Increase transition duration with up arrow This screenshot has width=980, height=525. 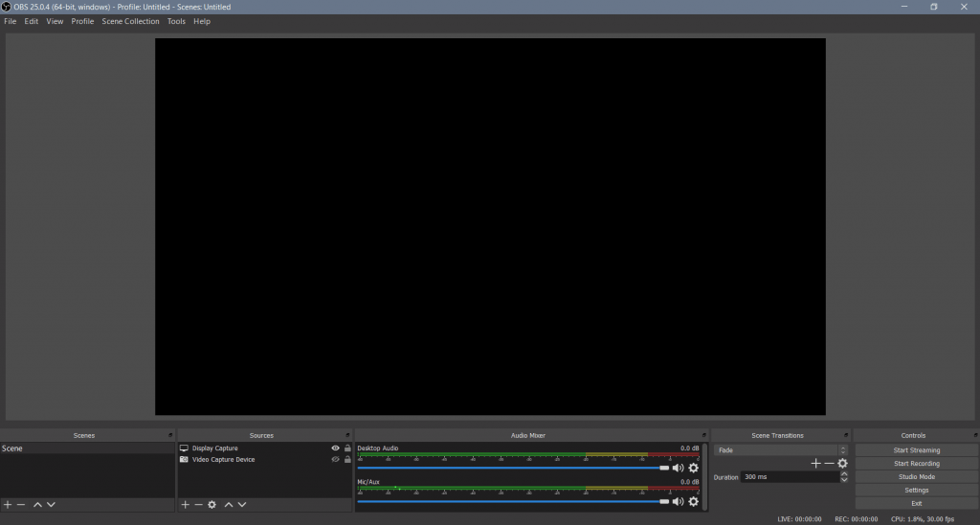coord(844,473)
